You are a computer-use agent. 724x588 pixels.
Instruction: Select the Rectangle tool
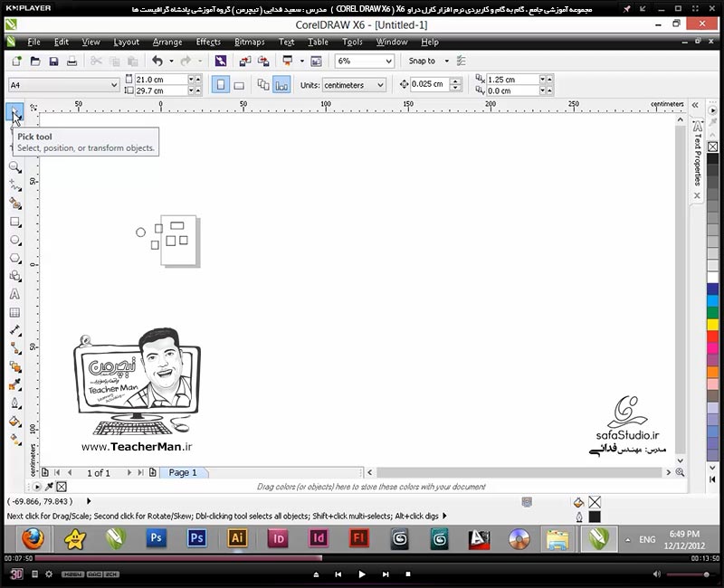(14, 222)
